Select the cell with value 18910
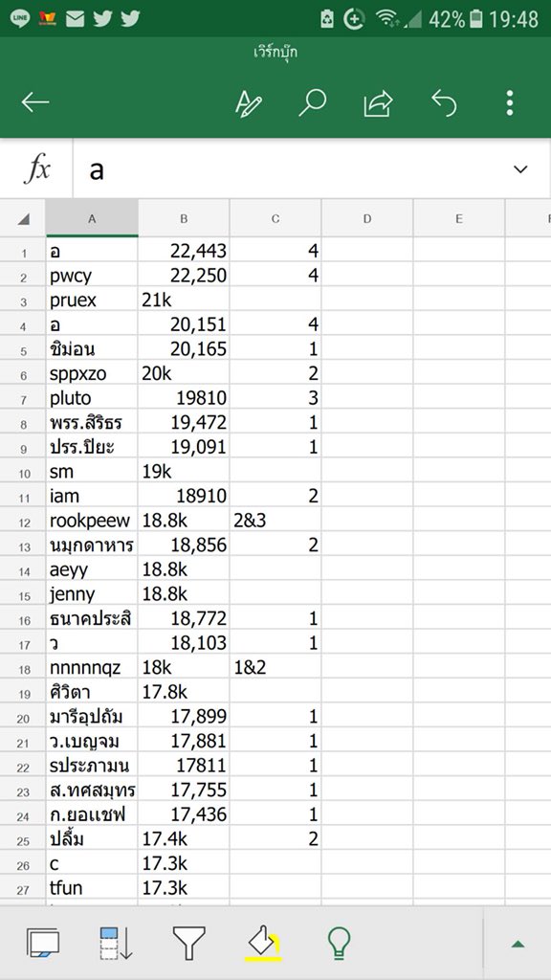This screenshot has height=980, width=551. pos(184,497)
